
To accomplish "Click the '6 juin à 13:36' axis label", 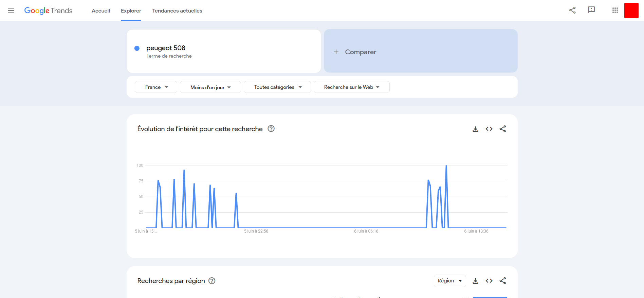I will (x=476, y=231).
